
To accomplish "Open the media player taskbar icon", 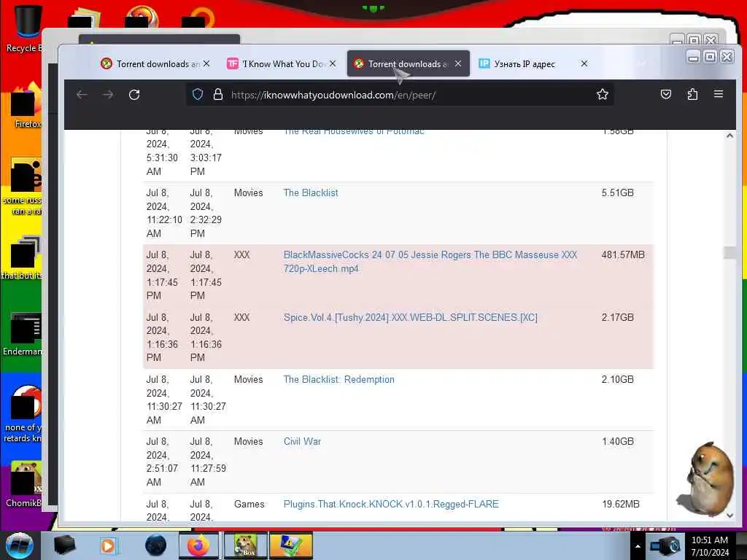I will [108, 545].
